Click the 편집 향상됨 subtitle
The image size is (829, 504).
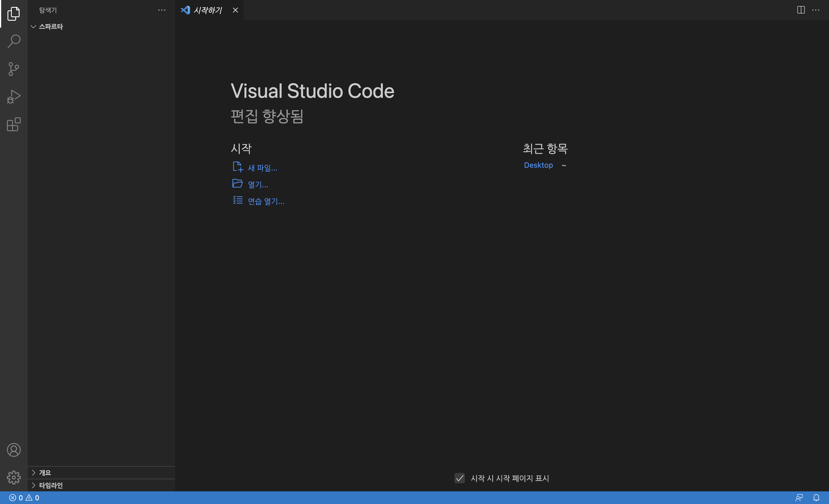[x=267, y=116]
